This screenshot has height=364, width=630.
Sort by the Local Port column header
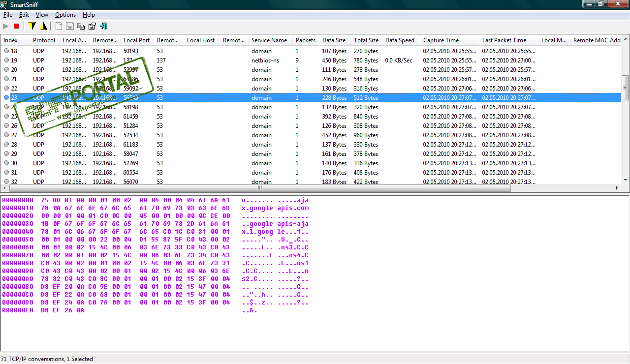click(x=137, y=40)
